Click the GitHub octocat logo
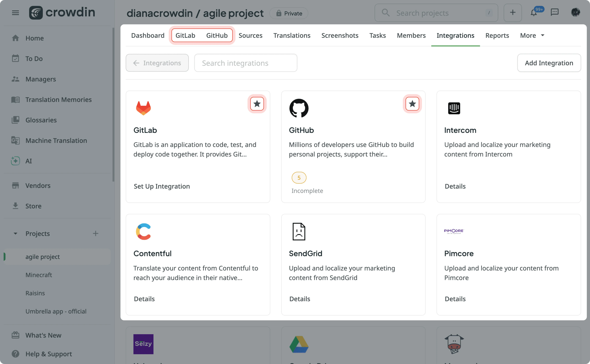 [x=299, y=108]
